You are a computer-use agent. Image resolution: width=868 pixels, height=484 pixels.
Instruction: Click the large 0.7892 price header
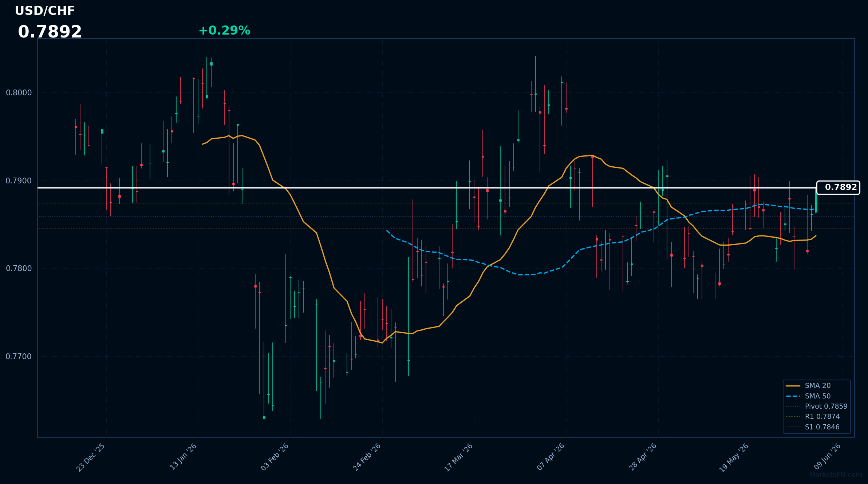point(50,32)
